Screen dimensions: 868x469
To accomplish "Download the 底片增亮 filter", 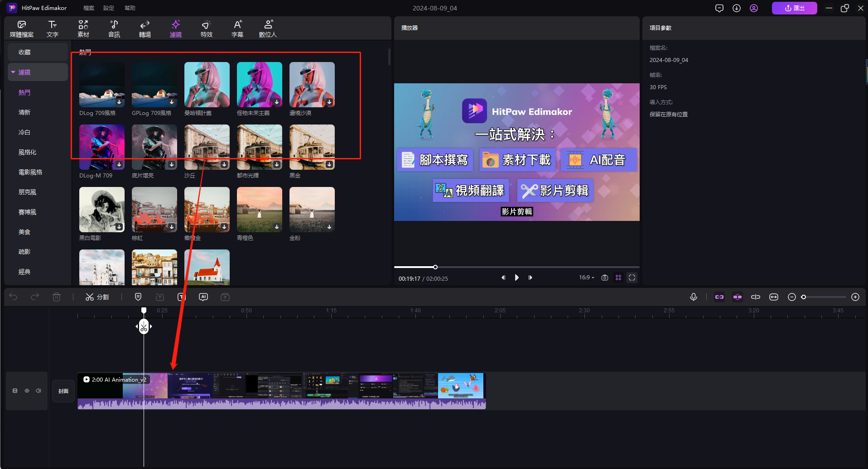I will (x=172, y=164).
